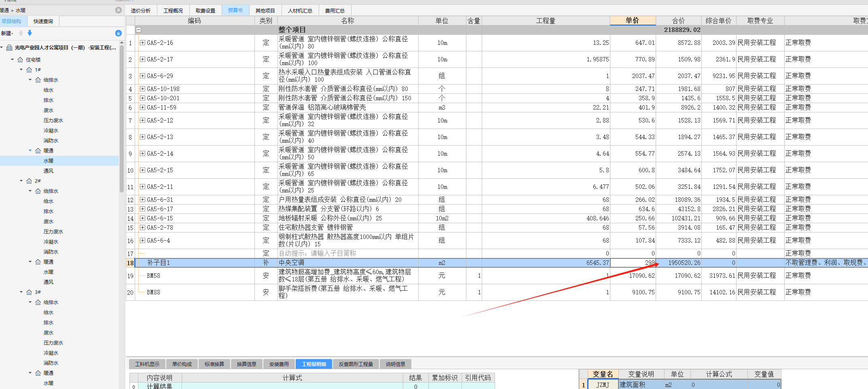868x389 pixels.
Task: Click the house icon beside 住宅楼
Action: click(x=20, y=60)
